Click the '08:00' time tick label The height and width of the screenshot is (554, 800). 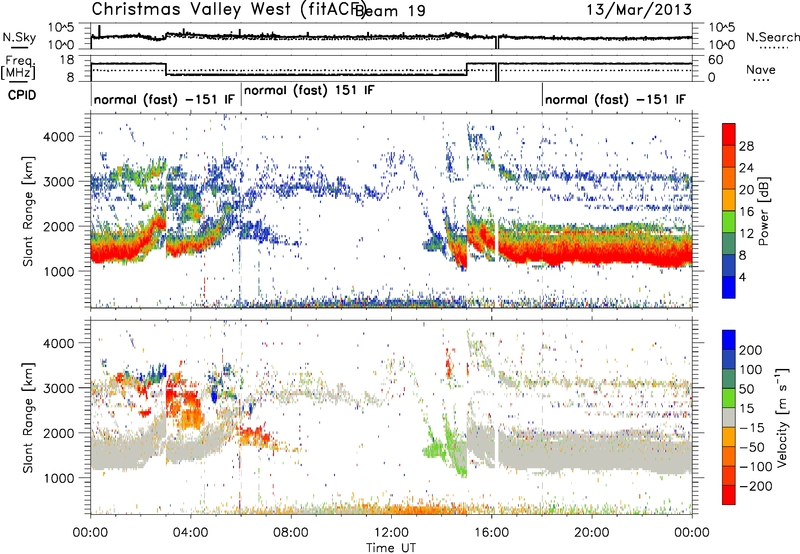tap(291, 533)
